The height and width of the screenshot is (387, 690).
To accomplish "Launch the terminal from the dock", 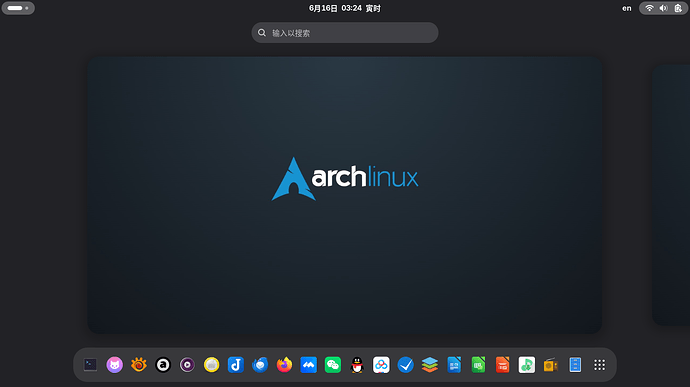I will coord(90,365).
